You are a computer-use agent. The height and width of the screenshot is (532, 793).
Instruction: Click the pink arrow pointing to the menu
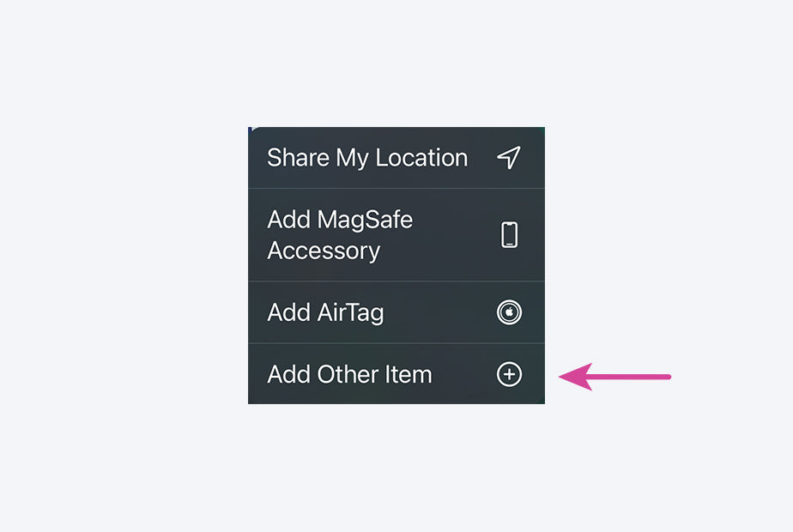(x=614, y=376)
